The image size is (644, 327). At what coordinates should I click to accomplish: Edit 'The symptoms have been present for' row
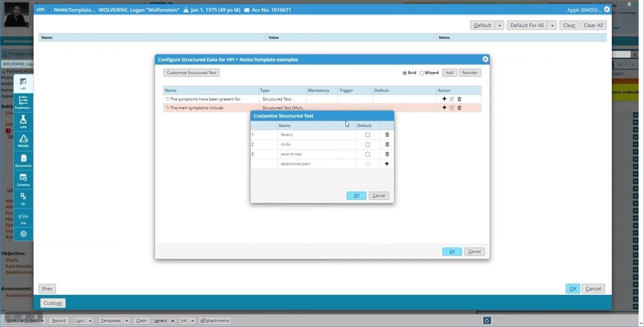coord(452,99)
